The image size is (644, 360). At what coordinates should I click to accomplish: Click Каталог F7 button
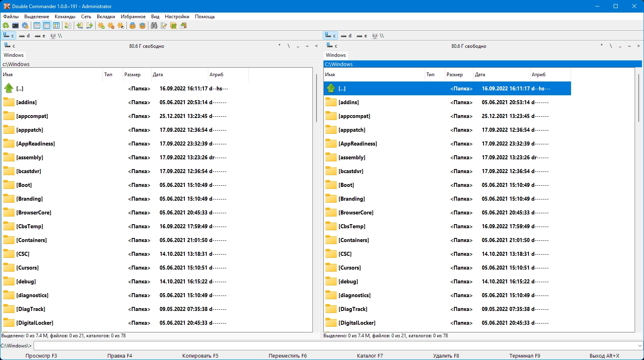pyautogui.click(x=370, y=356)
